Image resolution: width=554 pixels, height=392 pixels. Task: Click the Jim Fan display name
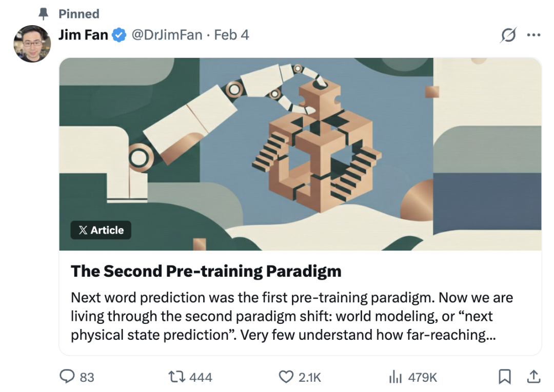83,35
